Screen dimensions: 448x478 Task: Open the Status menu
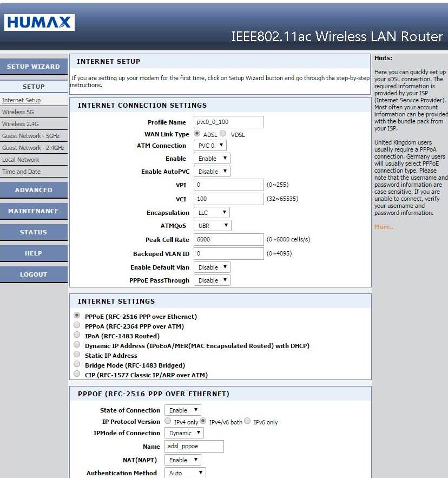34,232
